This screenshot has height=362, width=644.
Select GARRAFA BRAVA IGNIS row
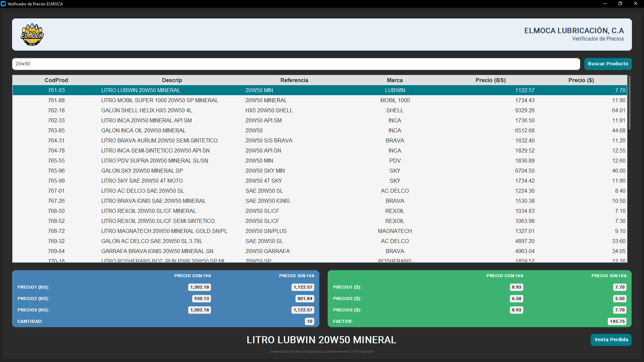157,251
